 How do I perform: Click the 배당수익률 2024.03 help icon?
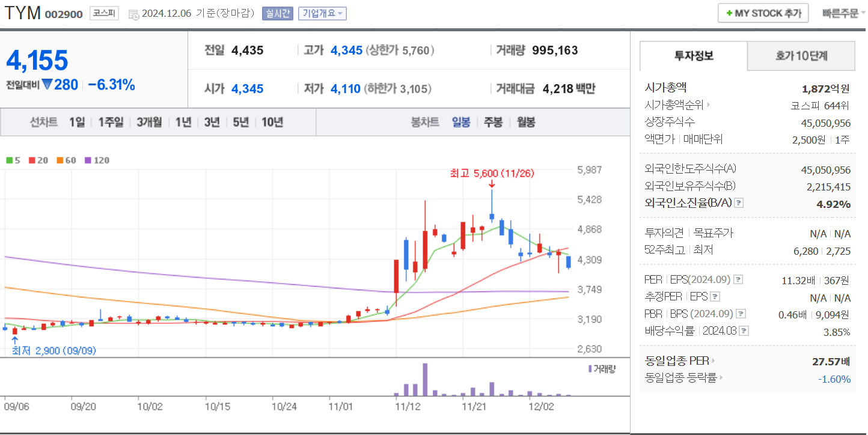[x=745, y=330]
